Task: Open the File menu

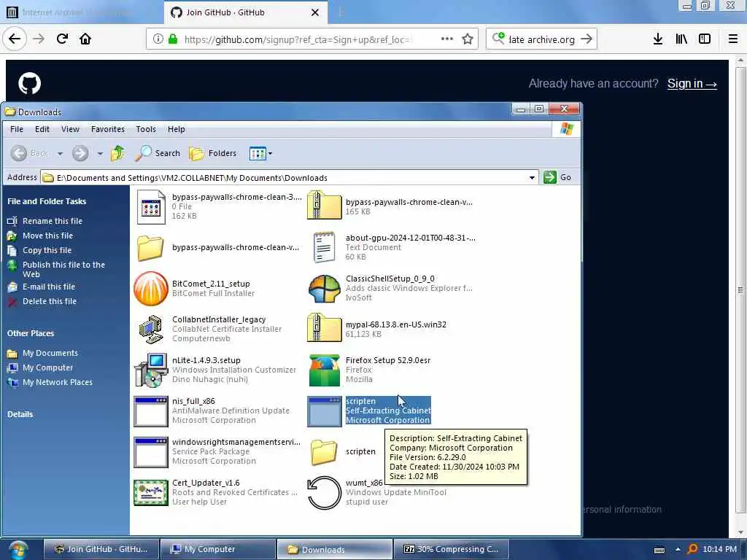Action: click(17, 129)
